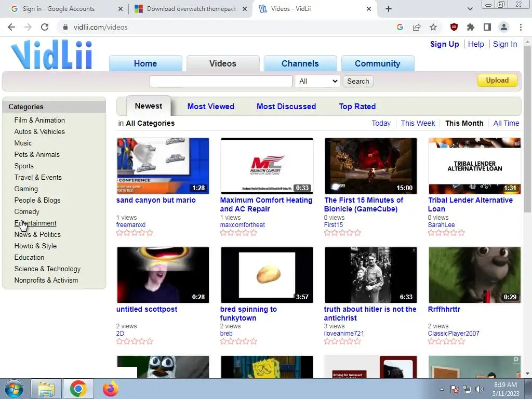Open the Help link
The image size is (532, 399).
[x=476, y=44]
